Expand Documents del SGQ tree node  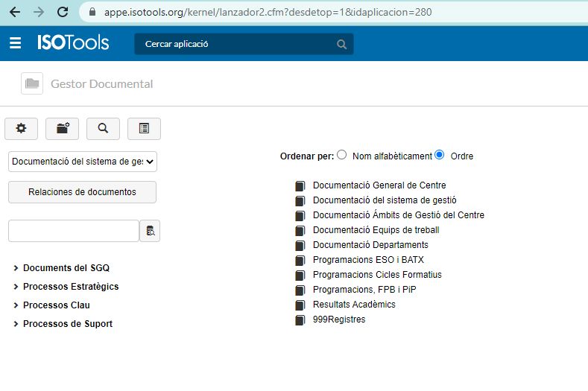(x=66, y=268)
